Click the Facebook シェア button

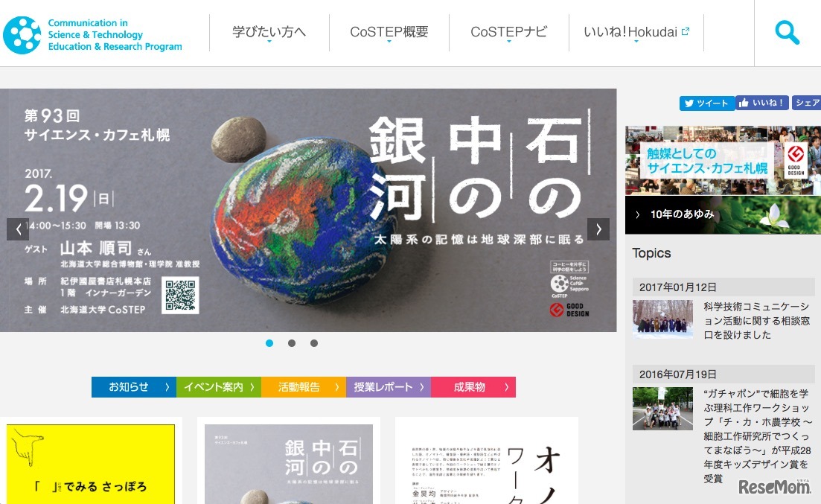[x=806, y=103]
